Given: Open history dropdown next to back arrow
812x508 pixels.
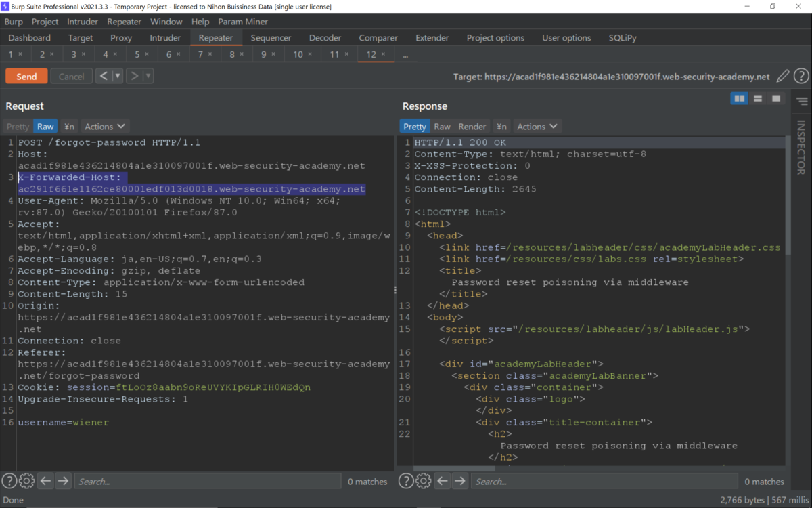Looking at the screenshot, I should coord(118,76).
